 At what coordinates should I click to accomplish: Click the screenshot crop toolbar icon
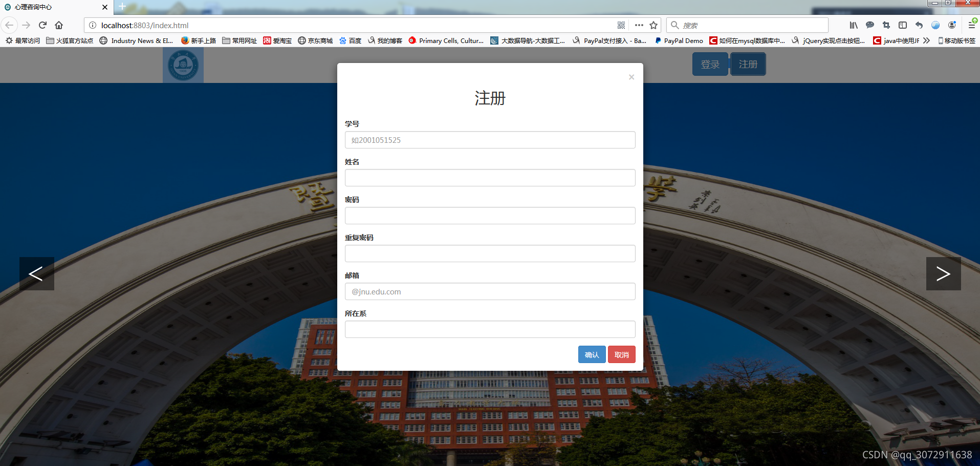coord(886,25)
